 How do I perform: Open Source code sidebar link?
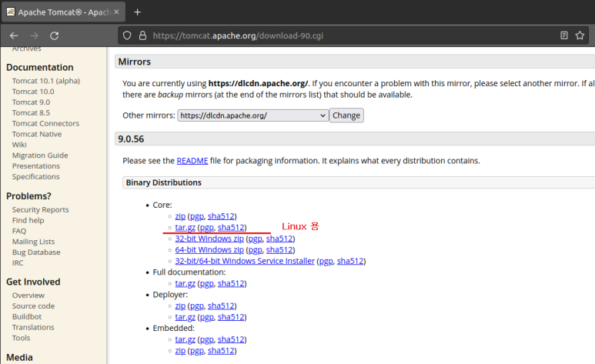(x=33, y=306)
